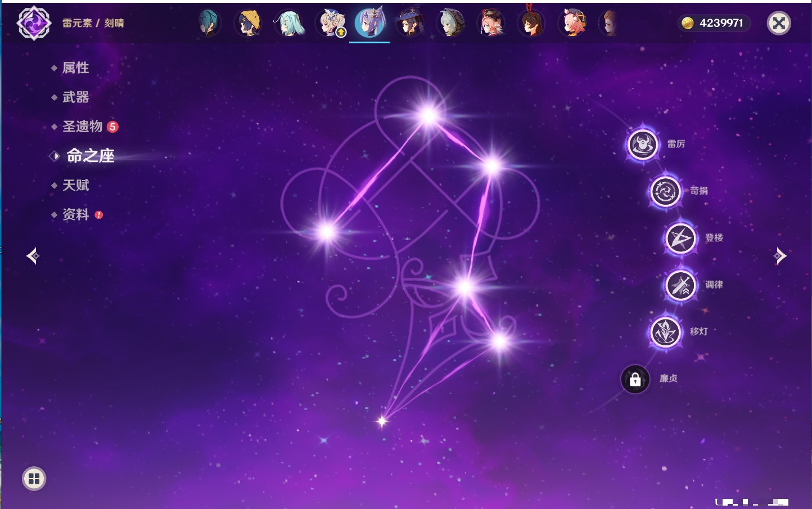812x509 pixels.
Task: Click the 4239971 Mora balance
Action: [x=721, y=23]
